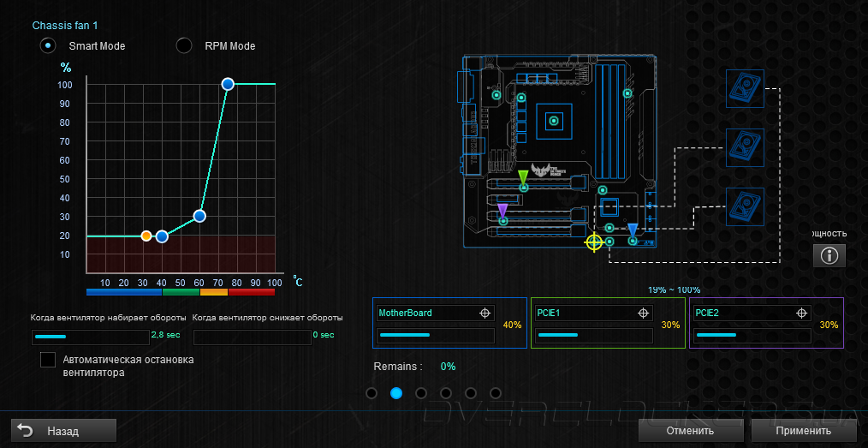
Task: Open the PCIE1 sensor source field
Action: (x=593, y=313)
